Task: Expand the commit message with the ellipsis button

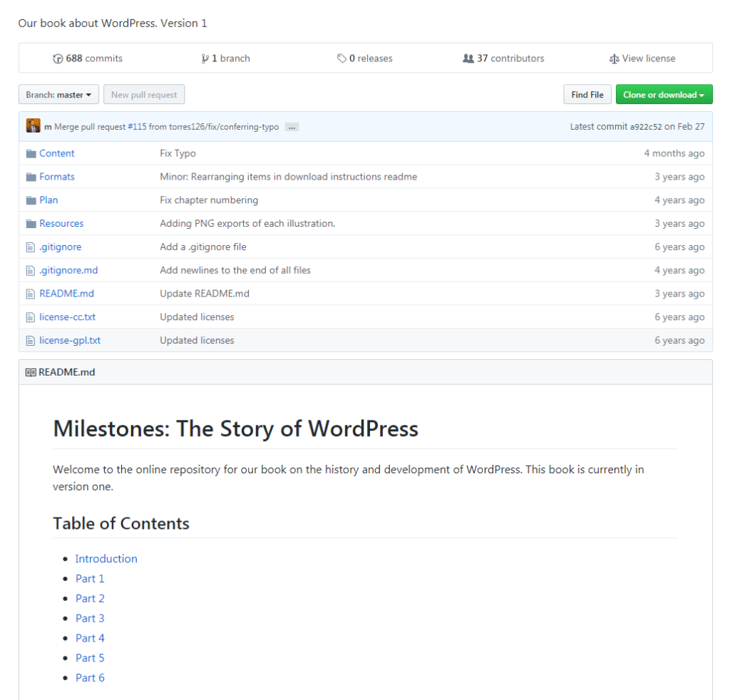Action: (292, 127)
